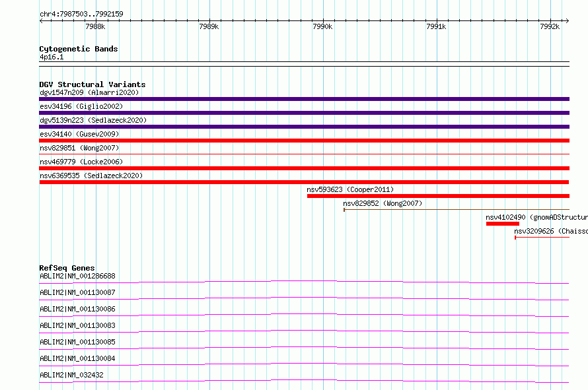Screen dimensions: 588x390
Task: Click the RefSeq Genes track title
Action: click(67, 268)
